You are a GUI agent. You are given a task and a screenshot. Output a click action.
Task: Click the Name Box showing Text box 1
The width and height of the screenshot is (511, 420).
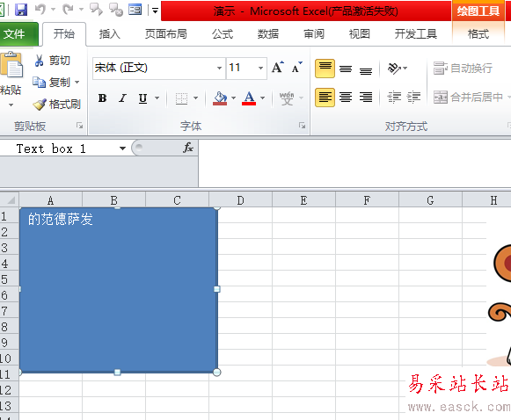(x=59, y=148)
